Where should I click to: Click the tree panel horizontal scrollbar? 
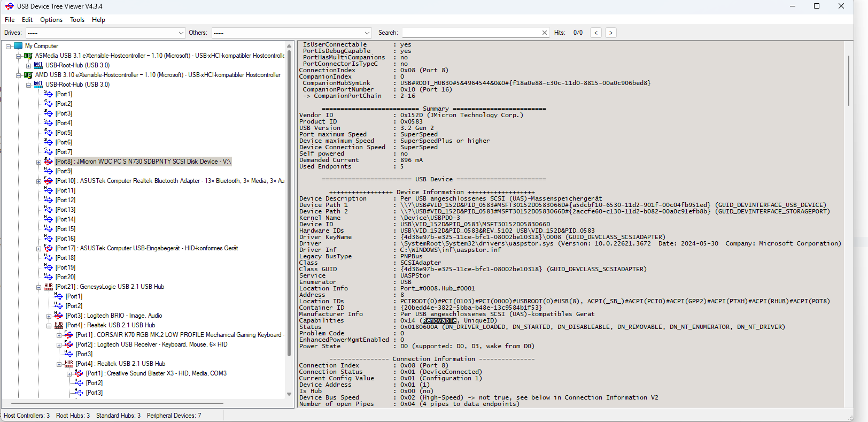pyautogui.click(x=117, y=403)
